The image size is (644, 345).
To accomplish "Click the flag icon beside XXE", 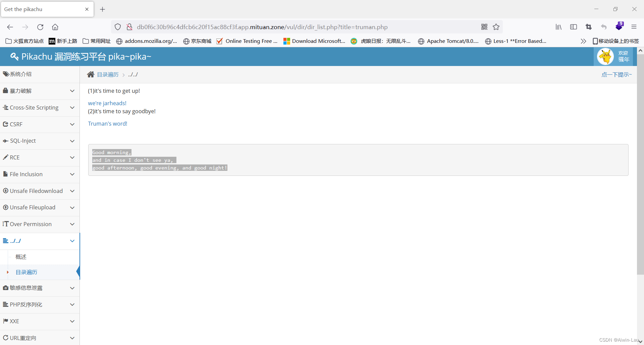I will (x=5, y=321).
